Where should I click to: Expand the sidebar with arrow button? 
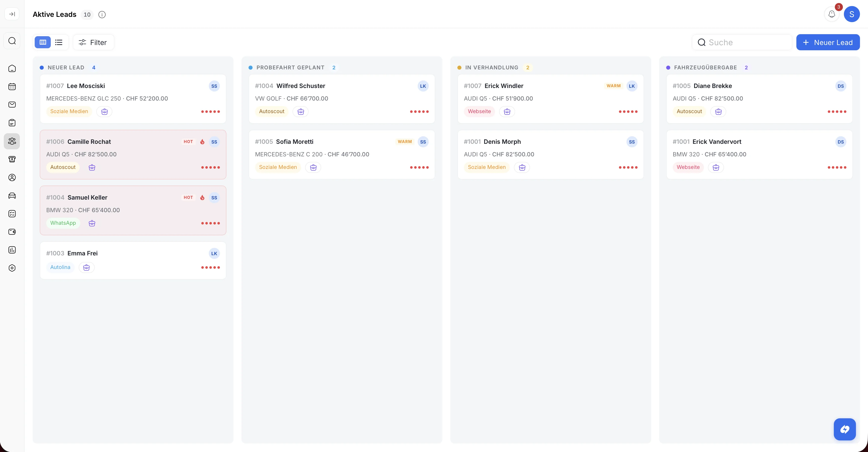(12, 14)
